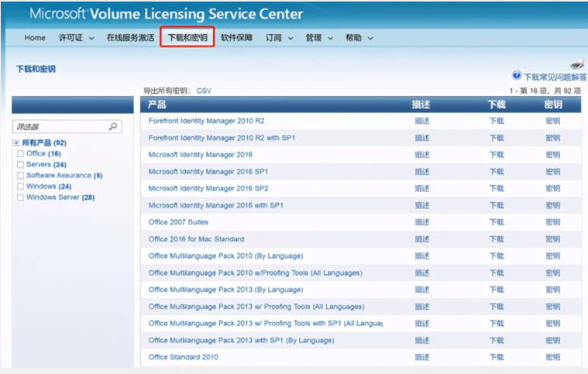588x374 pixels.
Task: Tick the Software Assurance (5) checkbox
Action: (x=20, y=176)
